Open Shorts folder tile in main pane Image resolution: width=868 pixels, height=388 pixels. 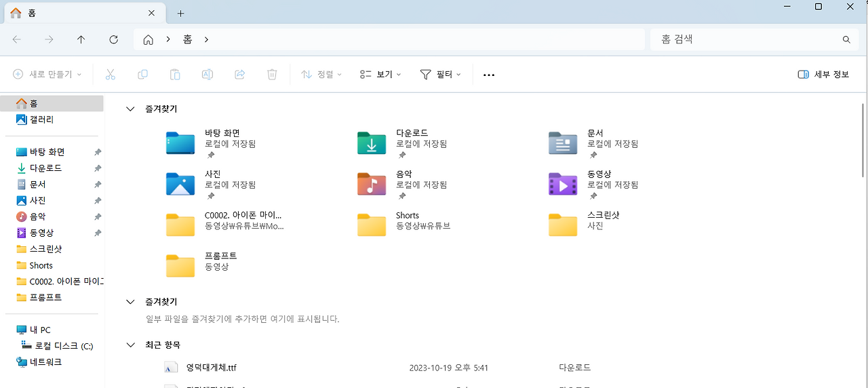click(405, 225)
